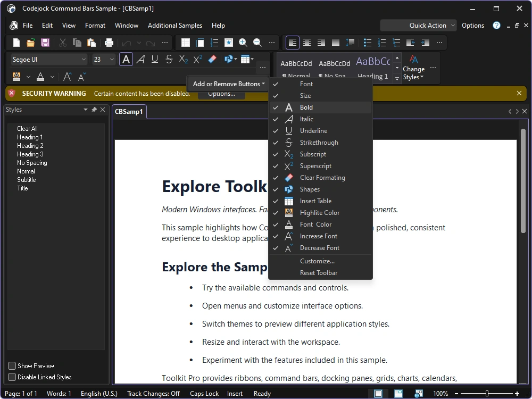
Task: Open the File menu
Action: tap(28, 26)
